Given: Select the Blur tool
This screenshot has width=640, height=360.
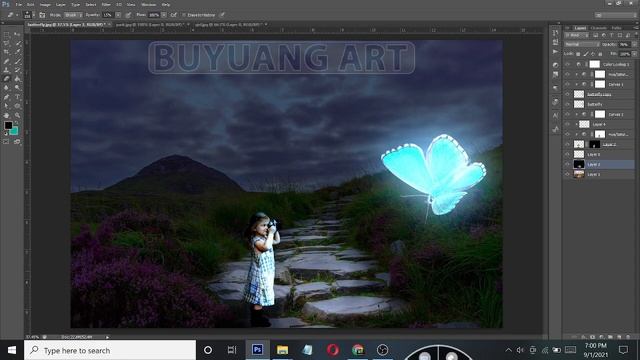Looking at the screenshot, I should click(7, 88).
